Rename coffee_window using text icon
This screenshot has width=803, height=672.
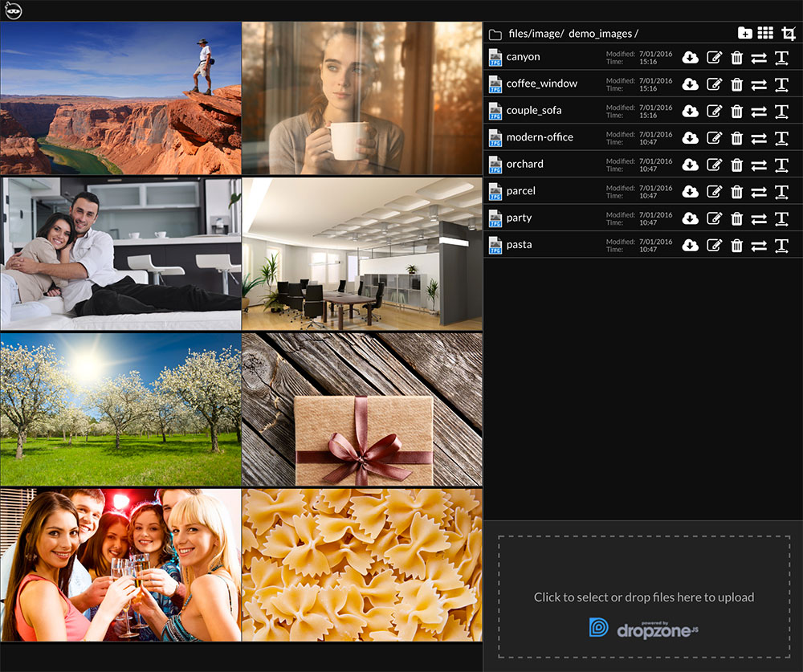[x=781, y=84]
